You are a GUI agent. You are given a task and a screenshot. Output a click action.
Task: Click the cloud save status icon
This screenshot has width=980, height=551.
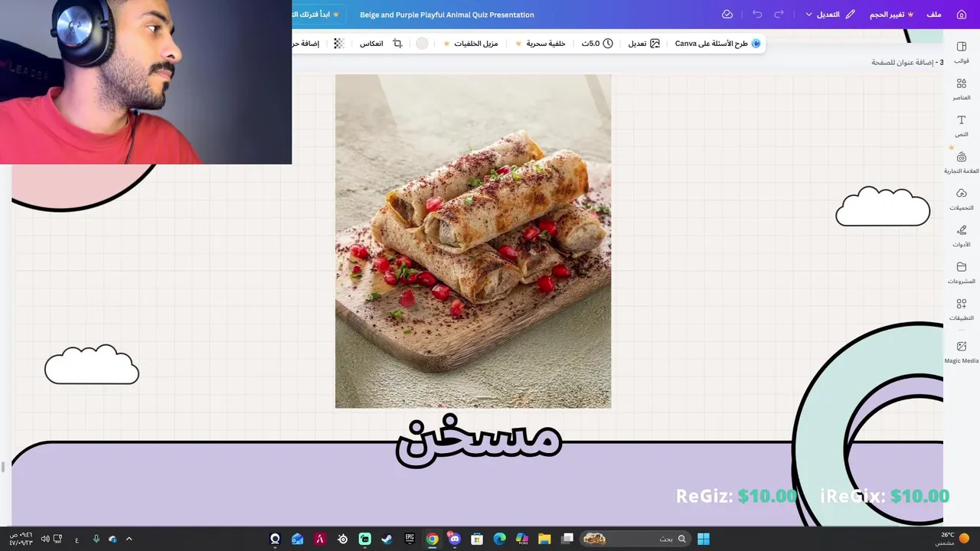[727, 15]
